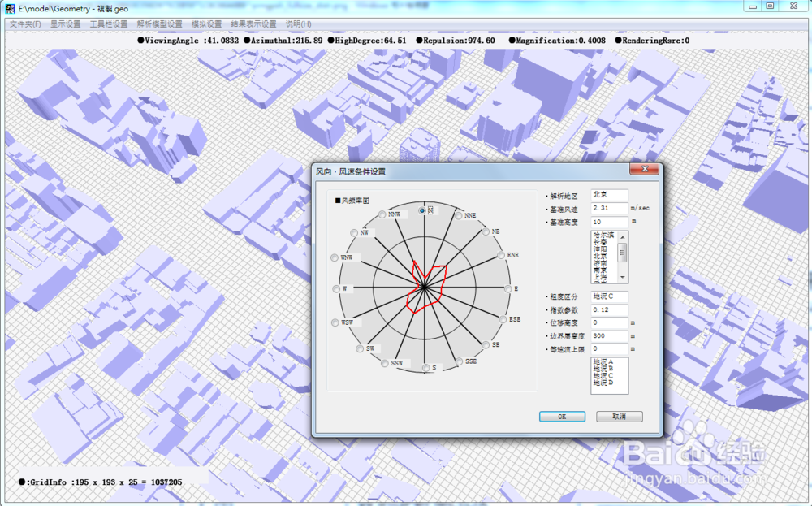Choose the ESE wind direction option
The width and height of the screenshot is (812, 506).
503,319
